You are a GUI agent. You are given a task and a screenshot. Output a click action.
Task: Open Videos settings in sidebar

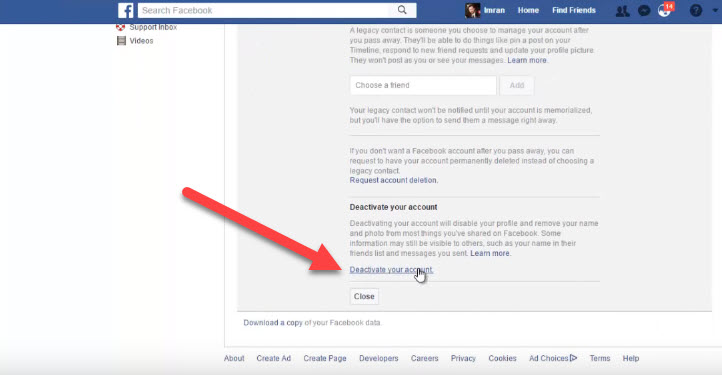tap(141, 41)
